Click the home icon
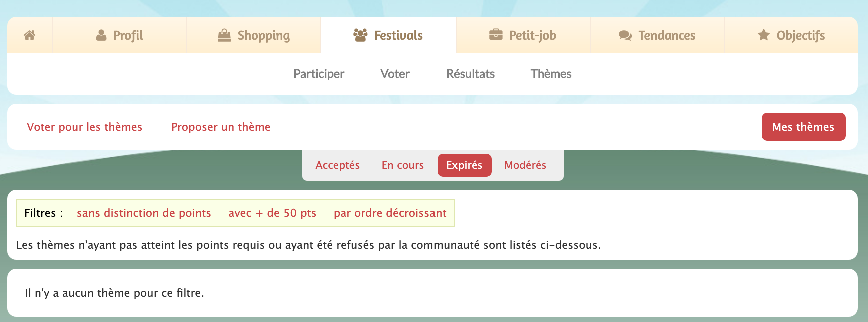 click(x=30, y=35)
